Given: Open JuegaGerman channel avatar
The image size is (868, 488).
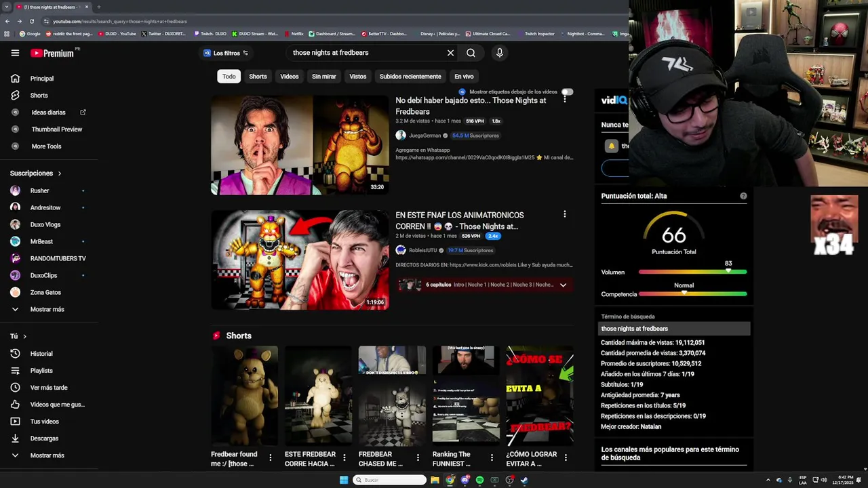Looking at the screenshot, I should (401, 136).
